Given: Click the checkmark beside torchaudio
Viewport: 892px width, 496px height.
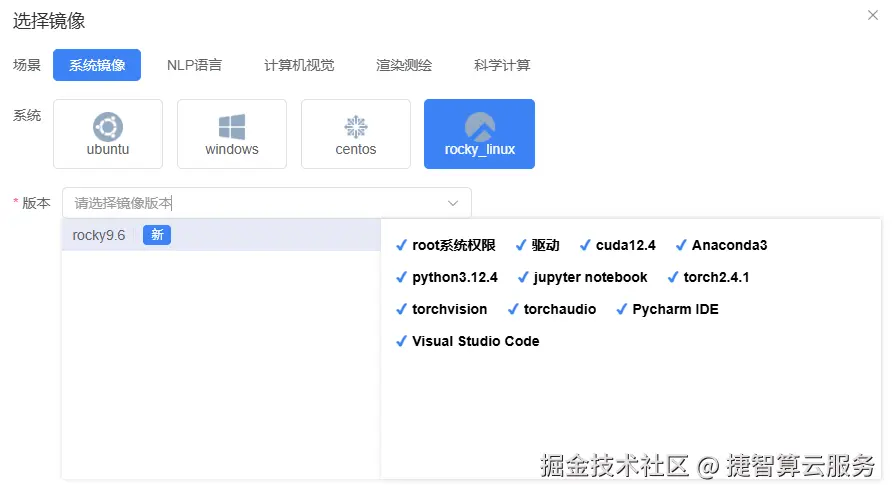Looking at the screenshot, I should click(x=513, y=309).
